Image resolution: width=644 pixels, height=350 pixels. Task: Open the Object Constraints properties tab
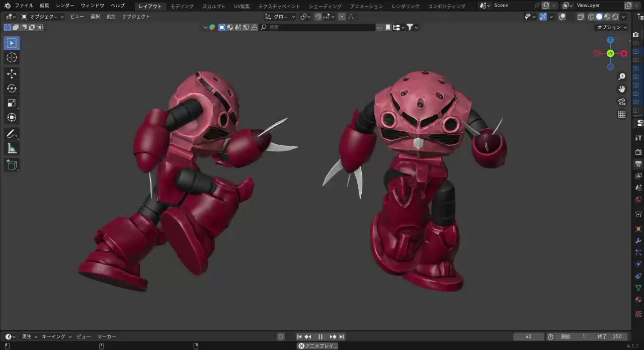pos(638,276)
